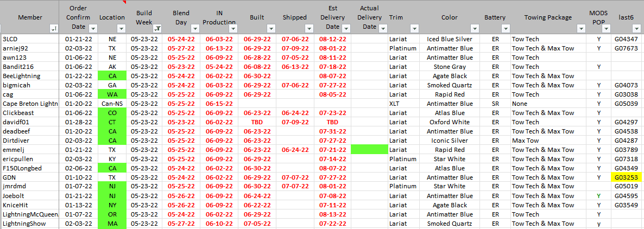Image resolution: width=644 pixels, height=229 pixels.
Task: Select the yellow highlighted G03253 cell
Action: click(627, 177)
